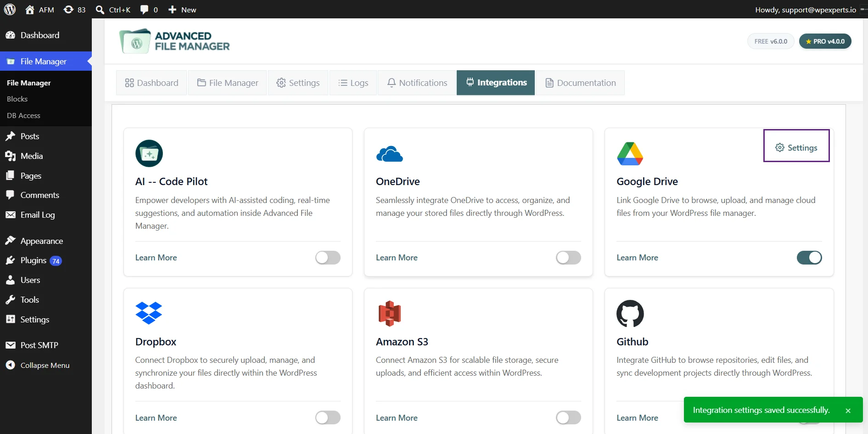This screenshot has height=434, width=868.
Task: Click the Advanced File Manager logo
Action: (x=174, y=41)
